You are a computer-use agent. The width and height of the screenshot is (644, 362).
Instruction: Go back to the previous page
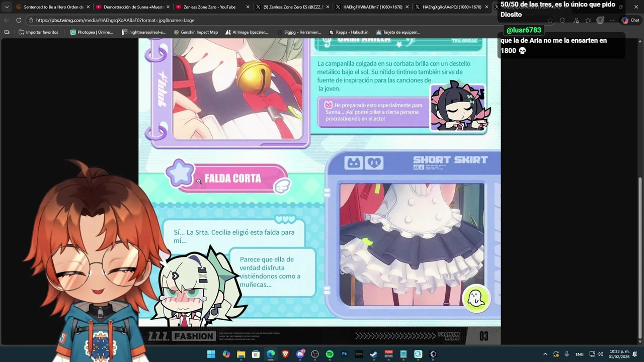pos(7,20)
